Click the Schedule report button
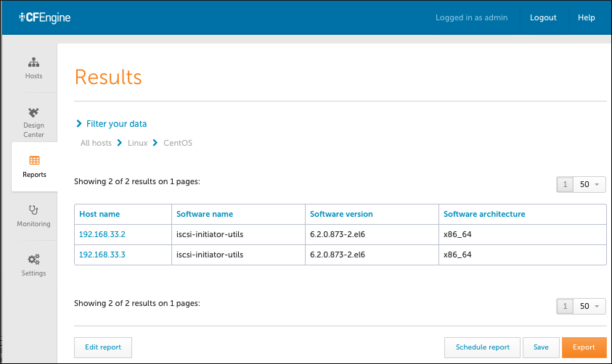 (483, 347)
